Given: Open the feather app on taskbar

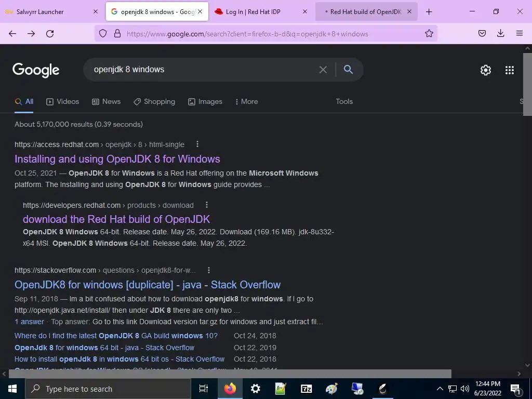Looking at the screenshot, I should [x=383, y=389].
